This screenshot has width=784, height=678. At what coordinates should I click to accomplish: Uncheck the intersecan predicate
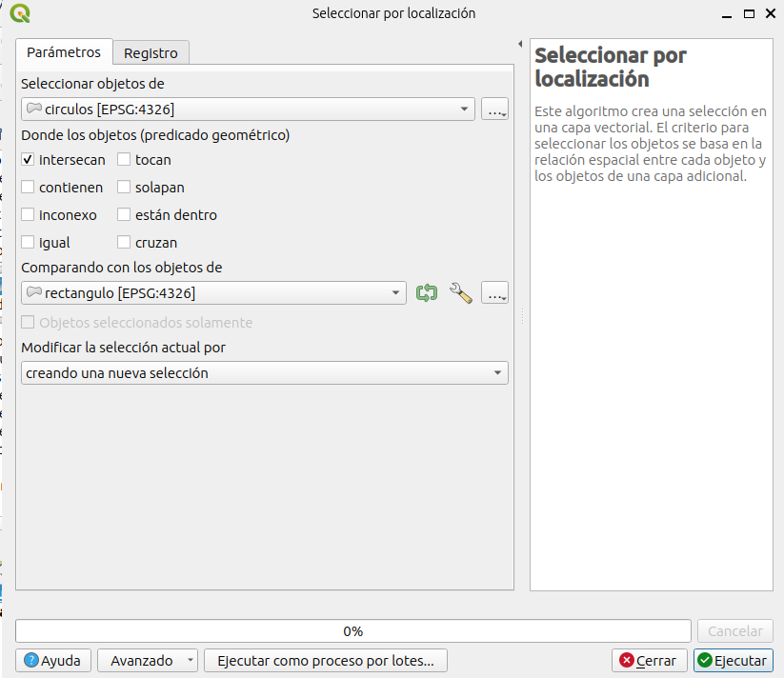29,160
